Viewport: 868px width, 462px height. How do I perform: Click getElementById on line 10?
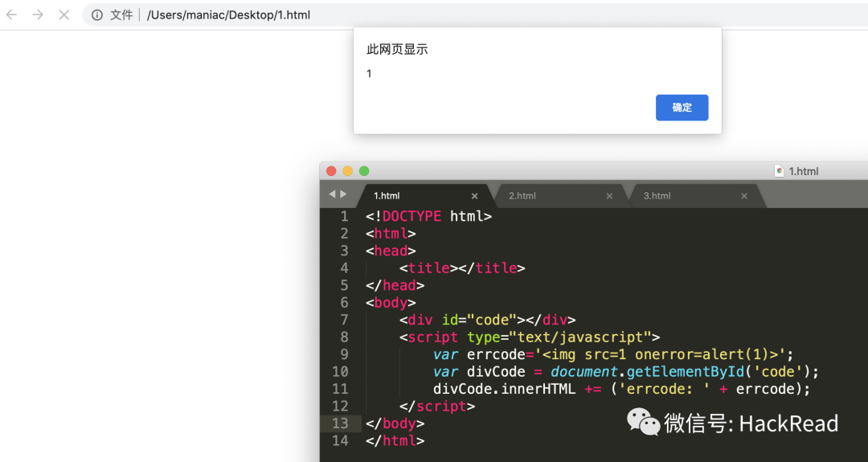pyautogui.click(x=686, y=371)
